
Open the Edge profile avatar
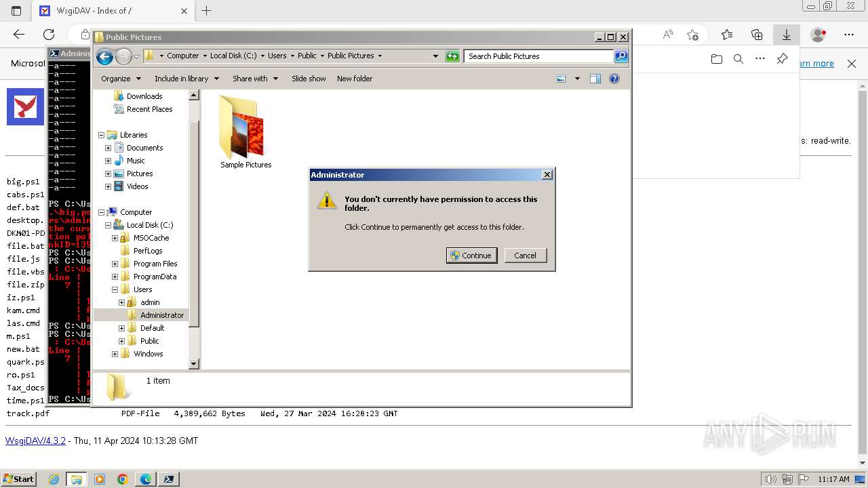tap(818, 34)
